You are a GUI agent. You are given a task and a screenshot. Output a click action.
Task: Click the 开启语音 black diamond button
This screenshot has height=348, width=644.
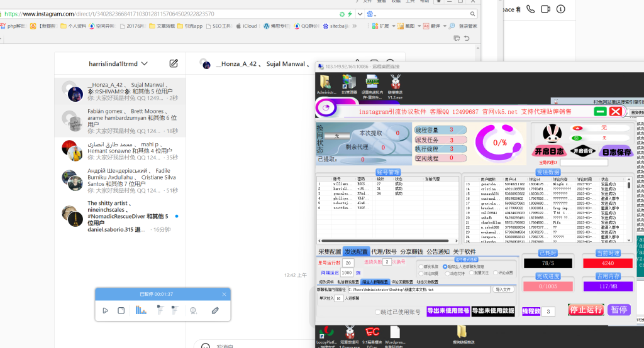[x=582, y=151]
